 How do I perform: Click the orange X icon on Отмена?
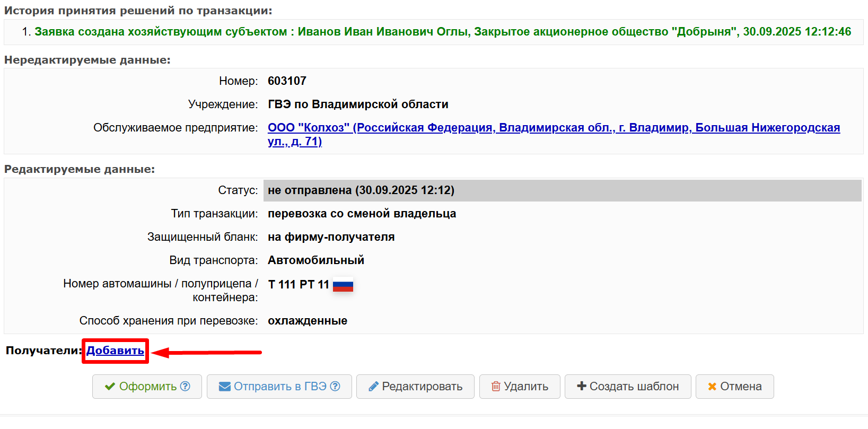point(712,387)
